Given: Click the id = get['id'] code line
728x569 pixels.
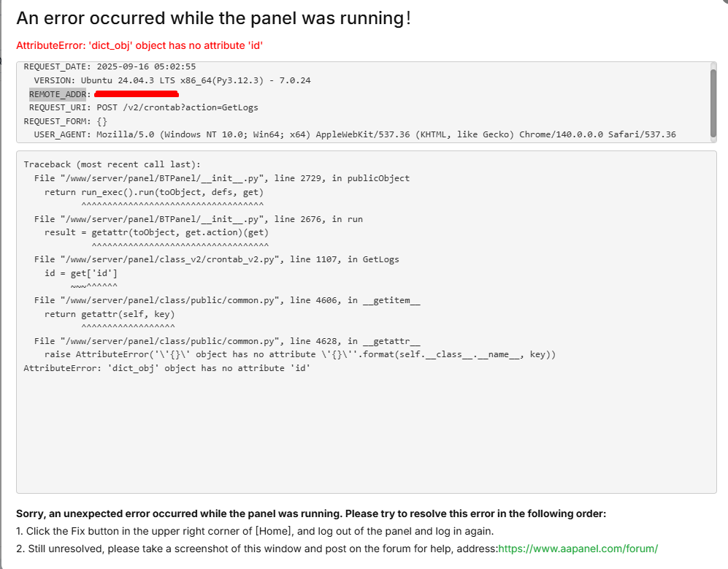Looking at the screenshot, I should point(80,273).
